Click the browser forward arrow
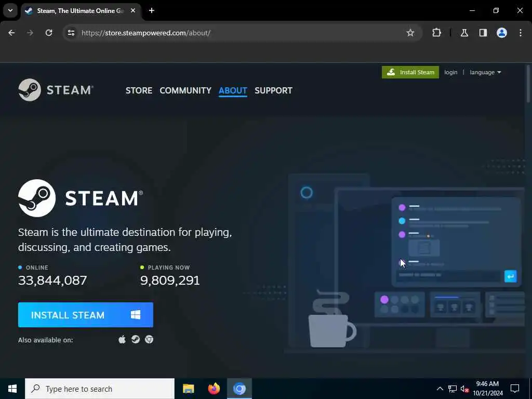Viewport: 532px width, 399px height. pos(30,33)
